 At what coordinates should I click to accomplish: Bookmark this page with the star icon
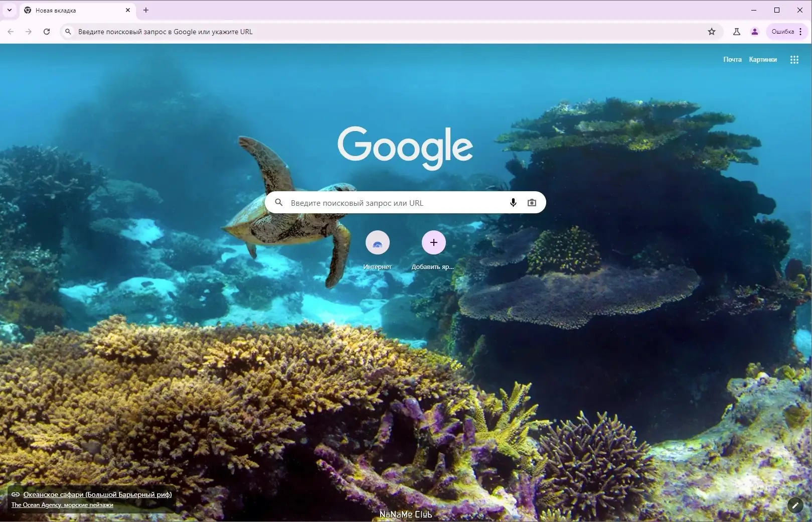pos(712,32)
